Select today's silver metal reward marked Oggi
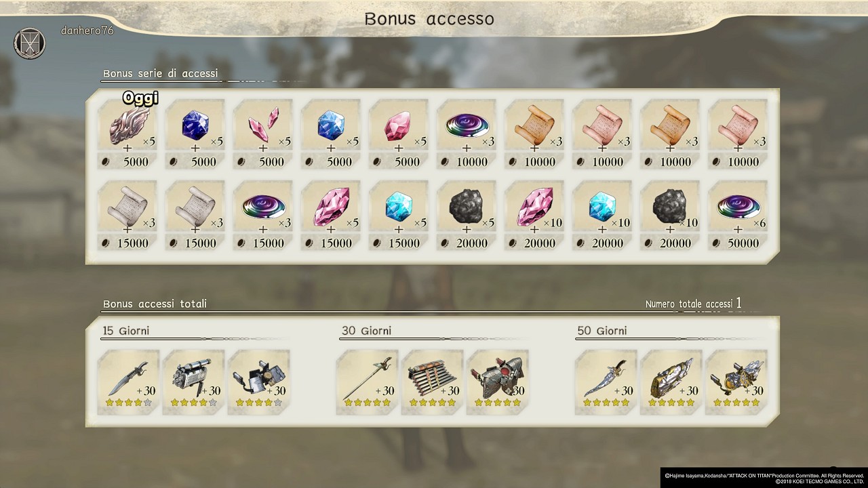This screenshot has width=868, height=488. click(127, 134)
